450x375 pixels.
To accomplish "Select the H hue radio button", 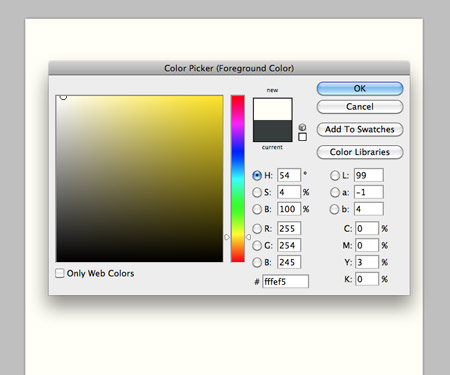I will coord(257,175).
